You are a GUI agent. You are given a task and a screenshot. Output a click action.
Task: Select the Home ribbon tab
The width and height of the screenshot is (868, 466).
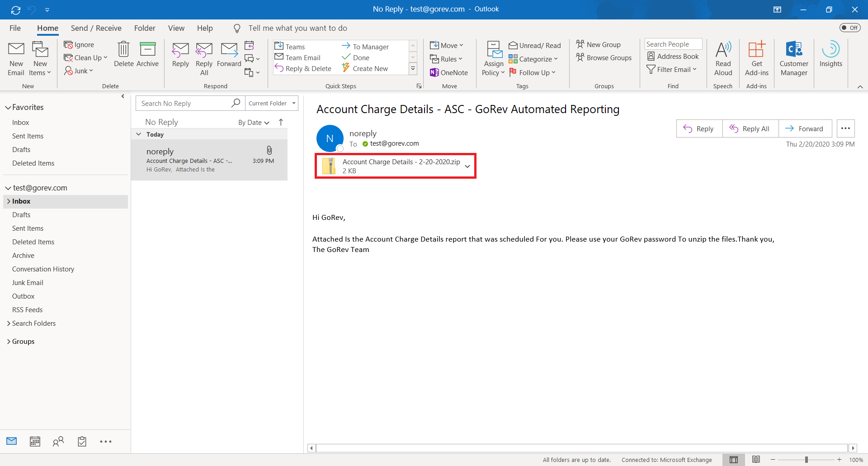[47, 28]
